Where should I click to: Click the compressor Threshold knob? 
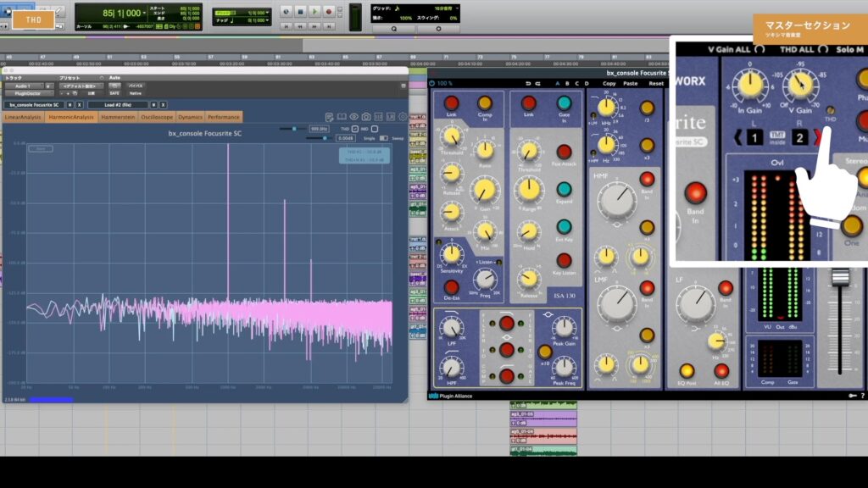451,136
